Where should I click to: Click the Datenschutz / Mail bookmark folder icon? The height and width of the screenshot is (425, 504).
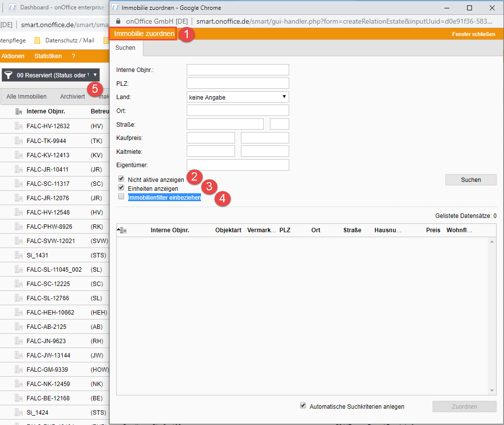pos(37,40)
